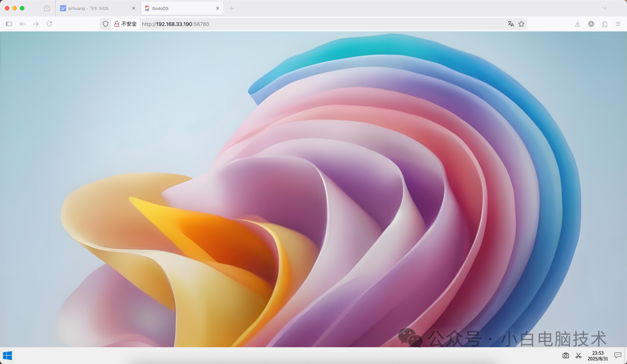
Task: Close the airhuang fnOS tab
Action: pyautogui.click(x=134, y=8)
